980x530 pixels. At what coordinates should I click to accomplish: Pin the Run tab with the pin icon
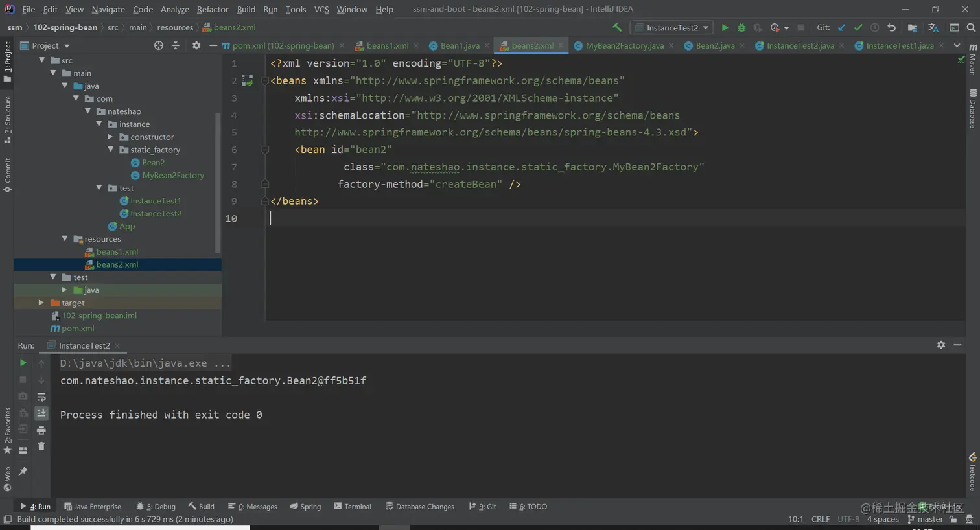pos(23,471)
